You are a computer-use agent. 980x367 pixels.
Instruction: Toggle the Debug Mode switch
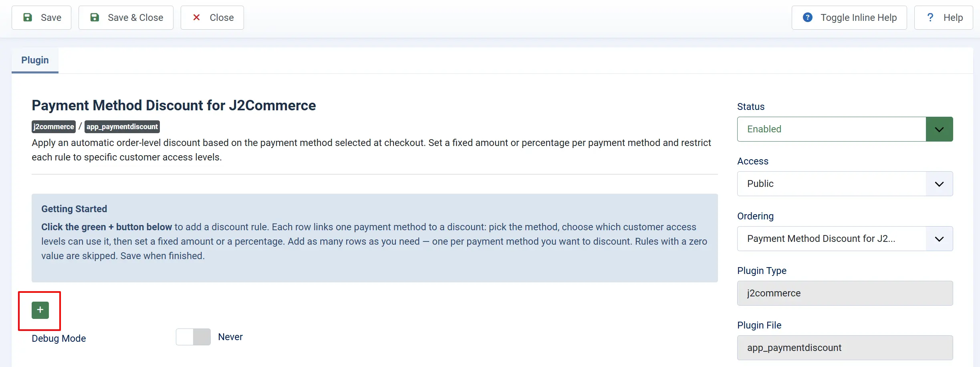[193, 337]
